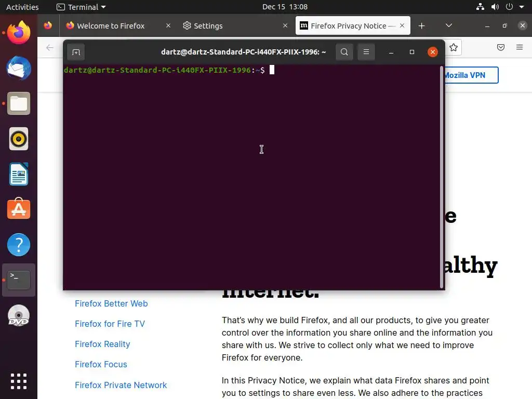Click the Mozilla VPN button

[x=471, y=75]
